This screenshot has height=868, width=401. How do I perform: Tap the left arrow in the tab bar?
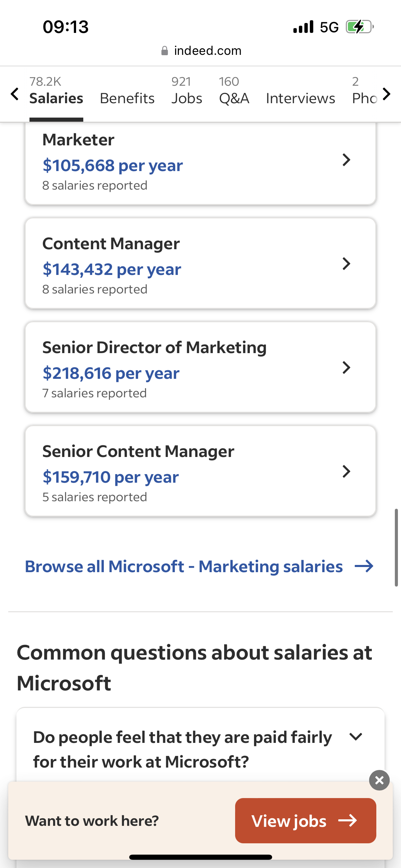[x=15, y=94]
